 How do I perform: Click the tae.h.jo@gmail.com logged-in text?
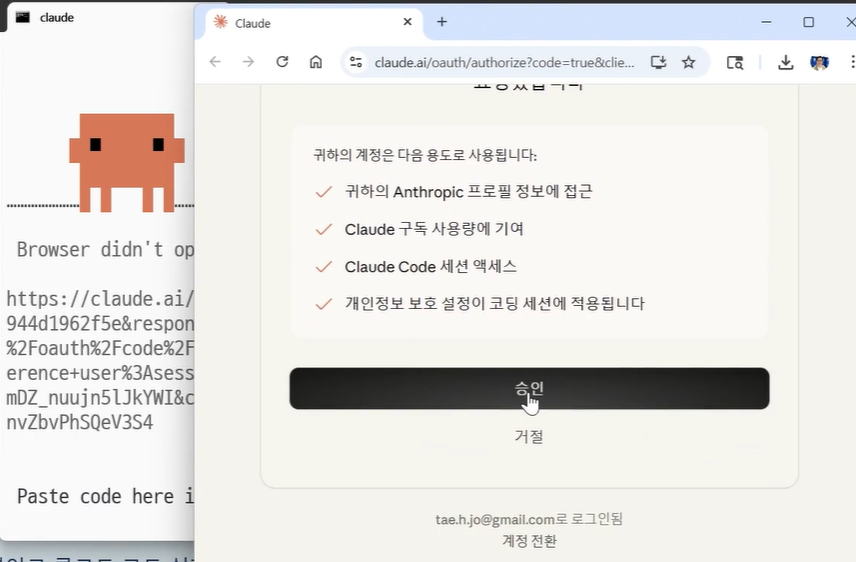[528, 519]
